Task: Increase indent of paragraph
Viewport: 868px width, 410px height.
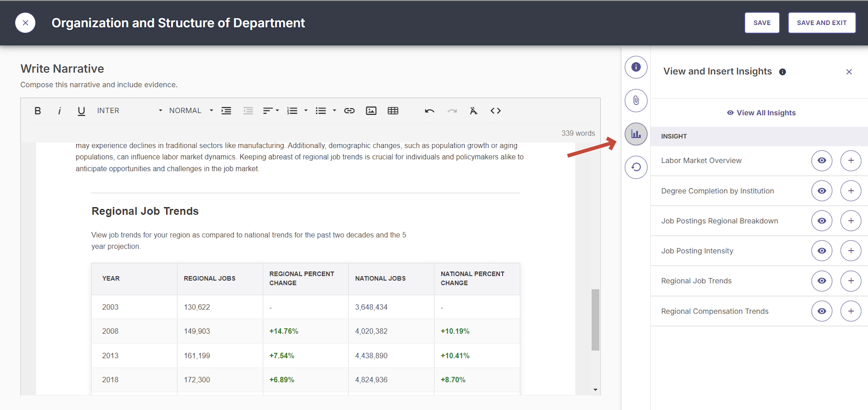Action: 226,110
